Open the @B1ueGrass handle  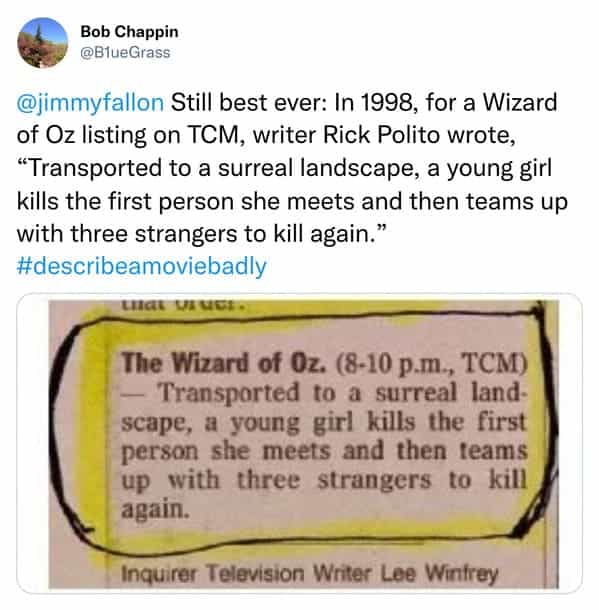coord(125,53)
